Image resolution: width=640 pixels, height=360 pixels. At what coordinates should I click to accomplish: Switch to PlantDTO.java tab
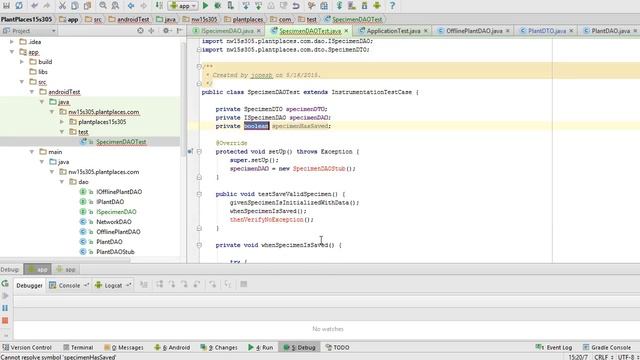click(x=546, y=31)
